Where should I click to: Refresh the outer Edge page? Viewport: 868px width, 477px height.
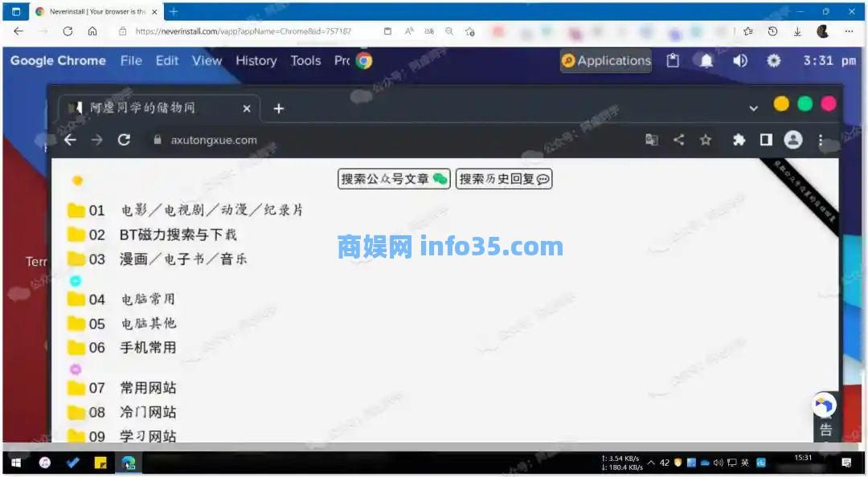point(68,31)
